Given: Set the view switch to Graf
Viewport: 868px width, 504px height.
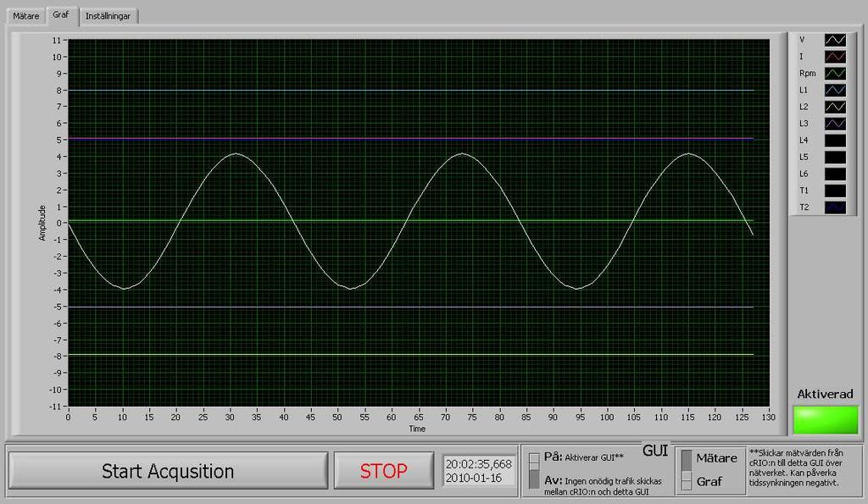Looking at the screenshot, I should pyautogui.click(x=687, y=481).
